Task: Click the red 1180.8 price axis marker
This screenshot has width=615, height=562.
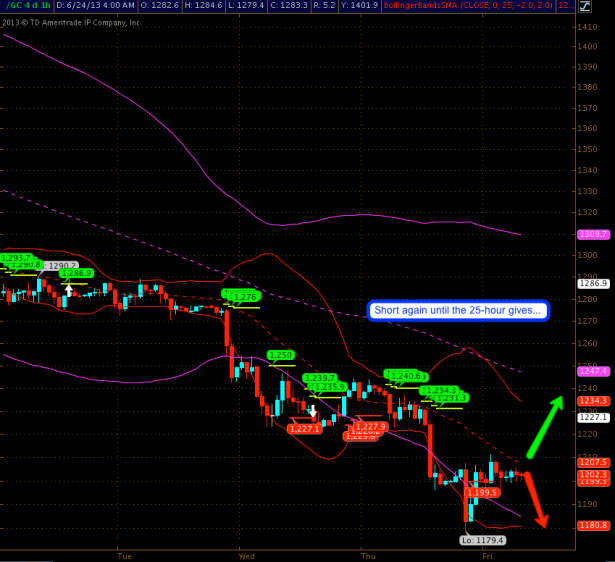Action: [594, 525]
